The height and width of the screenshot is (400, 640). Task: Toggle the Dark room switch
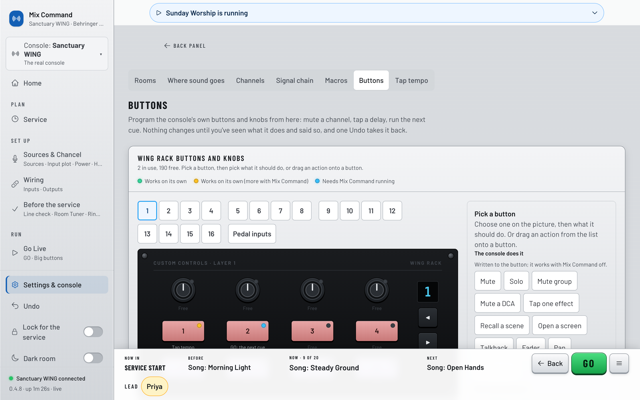[93, 358]
